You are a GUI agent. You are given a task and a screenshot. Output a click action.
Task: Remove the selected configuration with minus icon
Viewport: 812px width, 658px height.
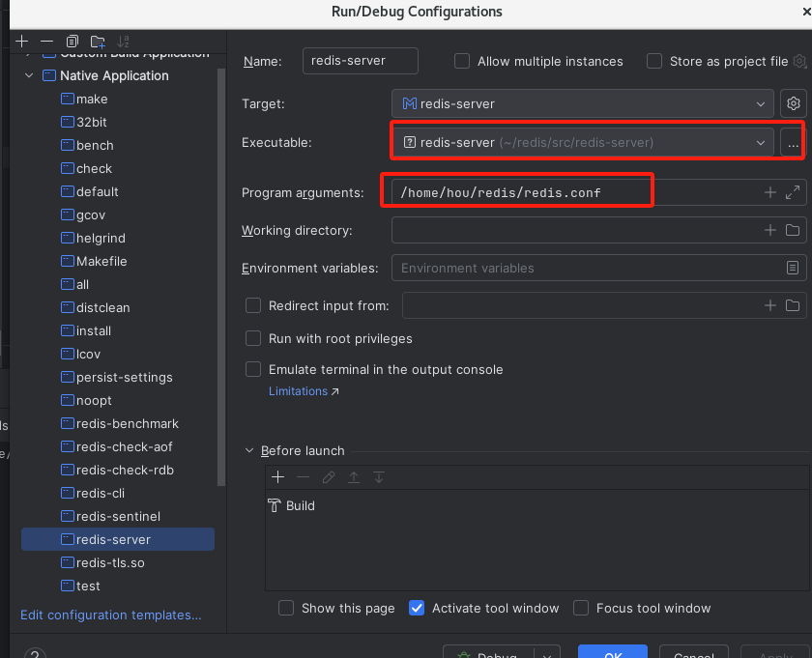click(46, 42)
